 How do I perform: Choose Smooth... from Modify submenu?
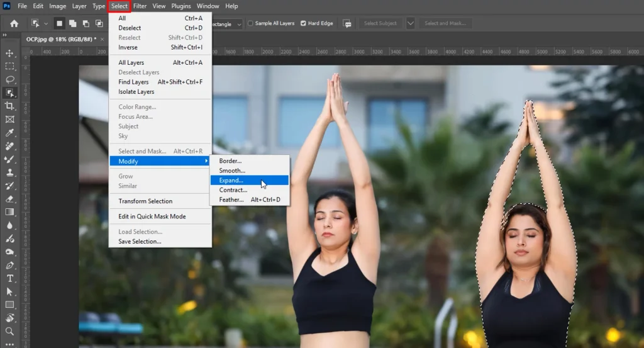point(249,171)
